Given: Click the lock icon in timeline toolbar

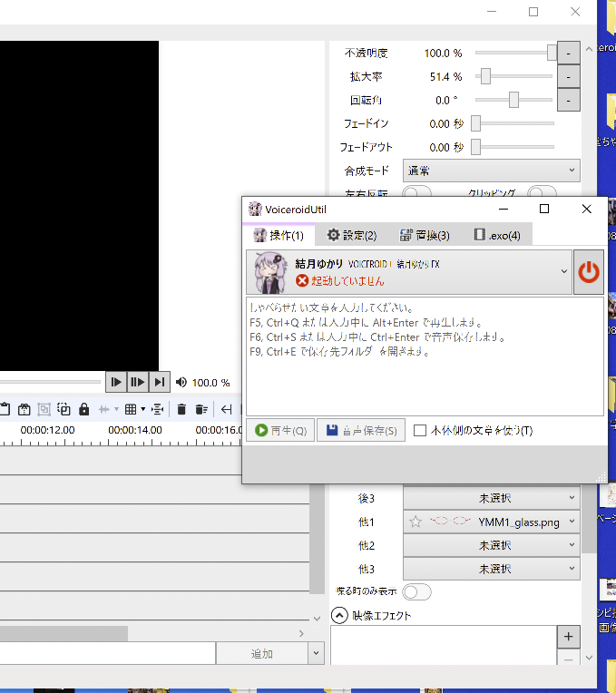Looking at the screenshot, I should point(84,409).
